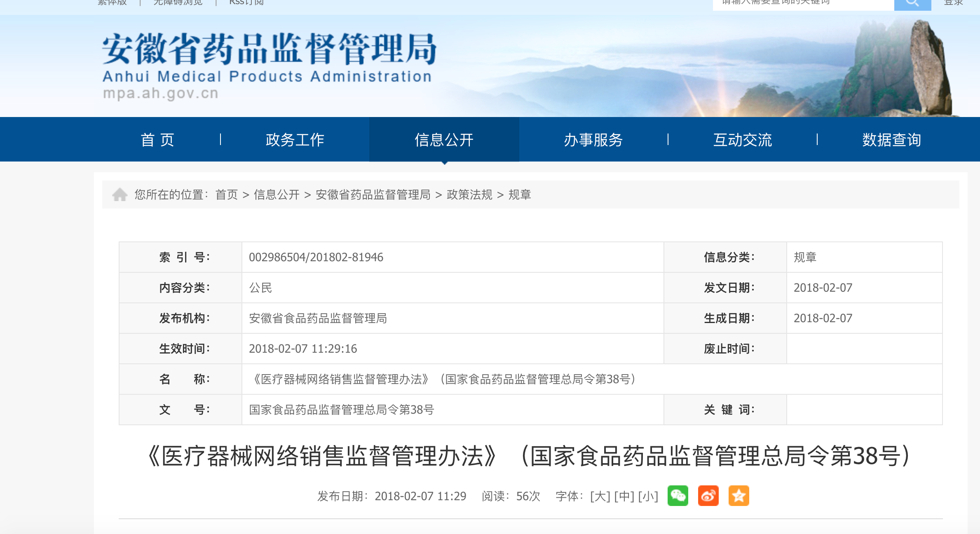Share article via WeChat icon
The height and width of the screenshot is (534, 980).
point(678,496)
